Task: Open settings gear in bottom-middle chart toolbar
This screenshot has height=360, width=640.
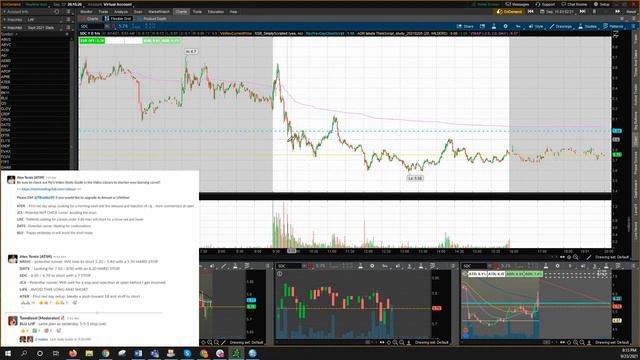Action: click(372, 266)
